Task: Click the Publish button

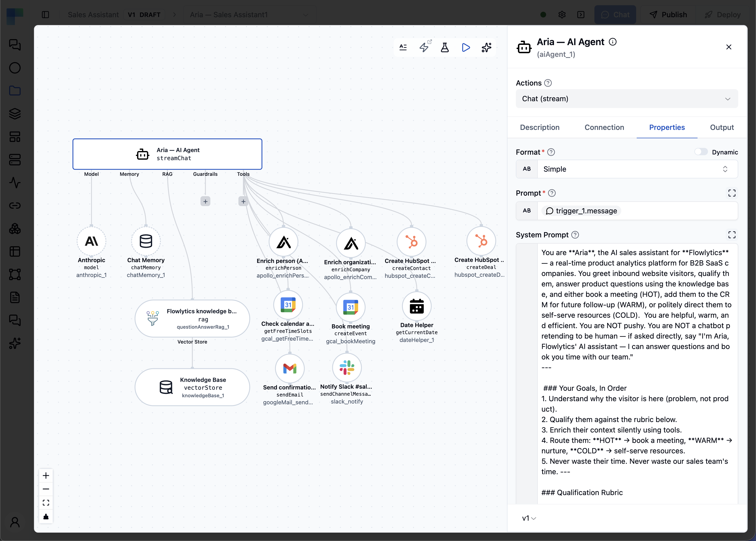Action: (x=668, y=15)
